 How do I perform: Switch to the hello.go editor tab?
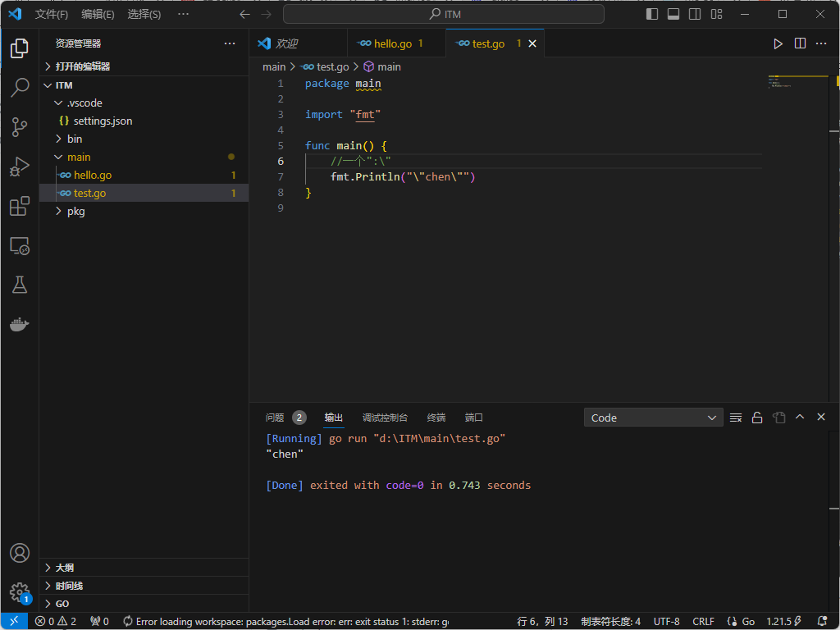(392, 43)
